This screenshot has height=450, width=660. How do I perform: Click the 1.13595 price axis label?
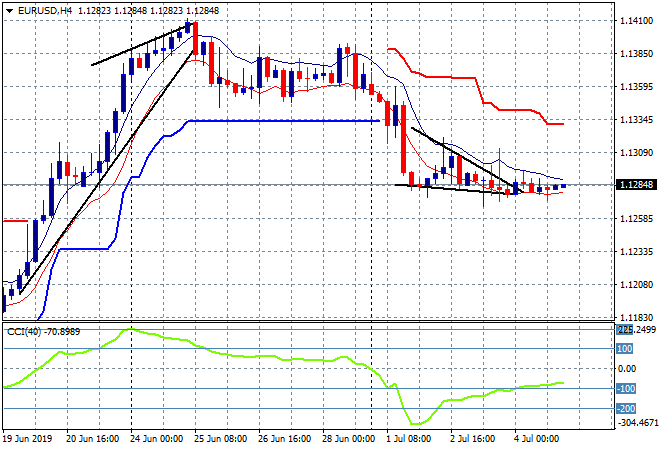click(x=636, y=87)
